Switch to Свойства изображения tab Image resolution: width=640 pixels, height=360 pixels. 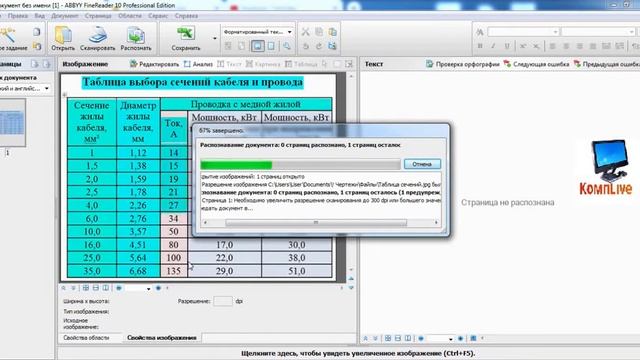[x=162, y=338]
